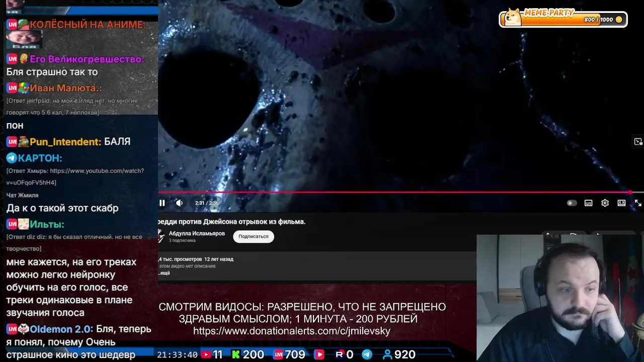644x362 pixels.
Task: Click the LIVE badge beside Pun_Intendent
Action: [12, 142]
